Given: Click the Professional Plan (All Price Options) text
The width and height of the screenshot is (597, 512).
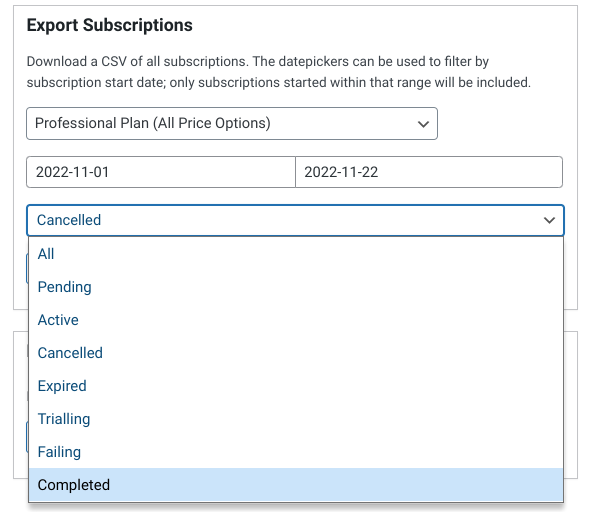Looking at the screenshot, I should pos(153,123).
